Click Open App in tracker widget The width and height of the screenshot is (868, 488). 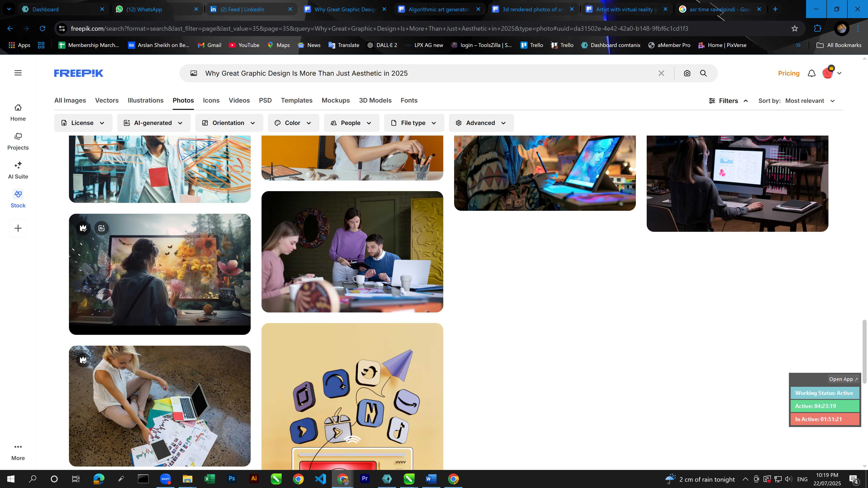tap(843, 379)
